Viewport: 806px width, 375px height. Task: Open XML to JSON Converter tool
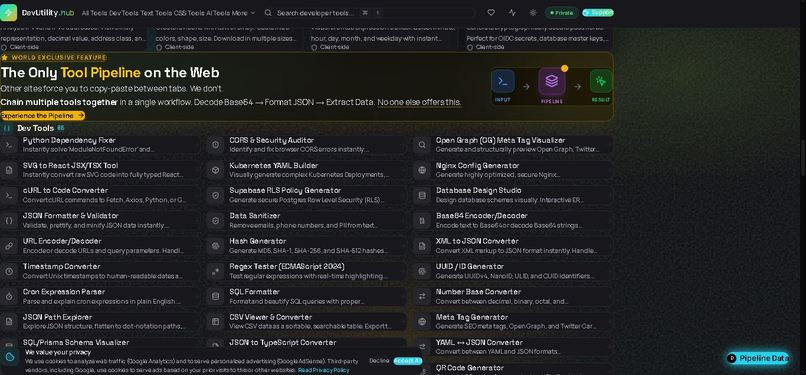click(x=513, y=246)
